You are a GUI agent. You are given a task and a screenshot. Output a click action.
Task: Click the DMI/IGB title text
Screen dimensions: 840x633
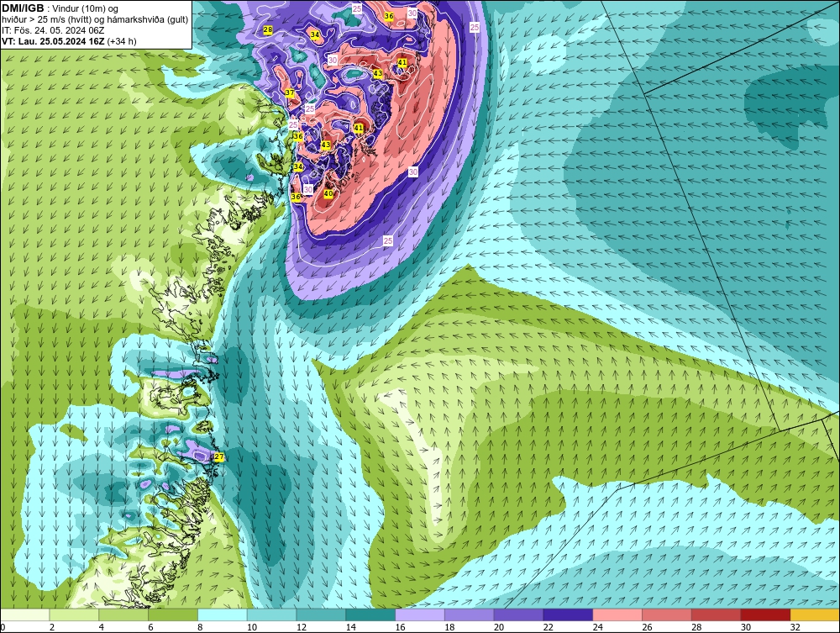[23, 8]
